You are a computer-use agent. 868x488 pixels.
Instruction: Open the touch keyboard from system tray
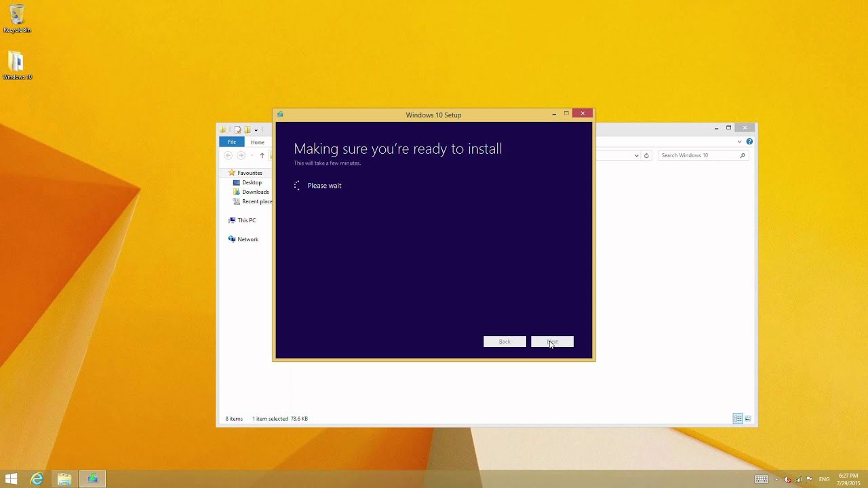(x=761, y=479)
